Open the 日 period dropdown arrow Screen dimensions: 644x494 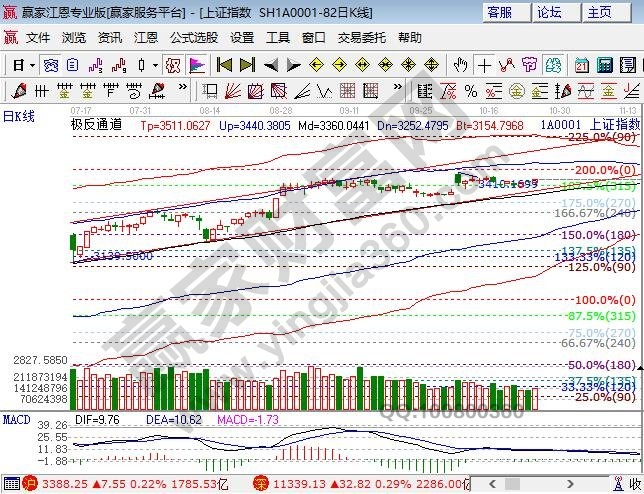[x=32, y=65]
